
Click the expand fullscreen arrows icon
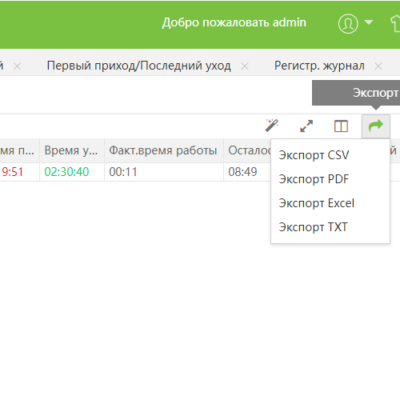point(306,126)
